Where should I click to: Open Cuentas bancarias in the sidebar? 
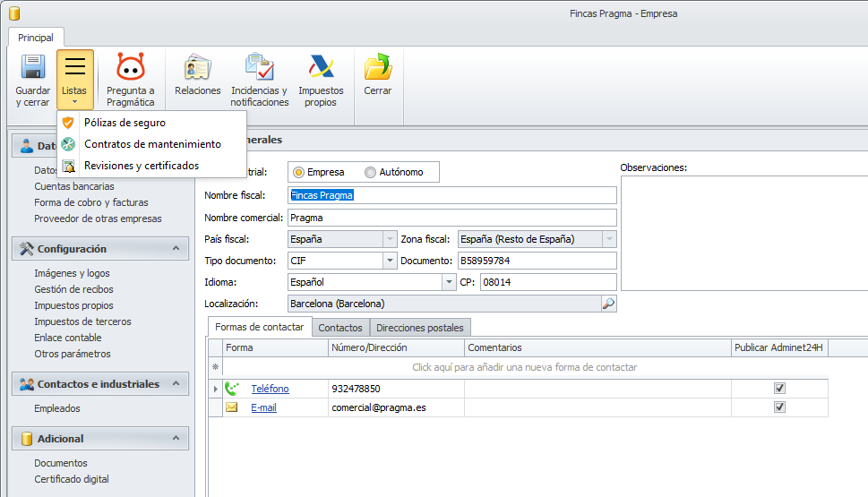click(74, 186)
